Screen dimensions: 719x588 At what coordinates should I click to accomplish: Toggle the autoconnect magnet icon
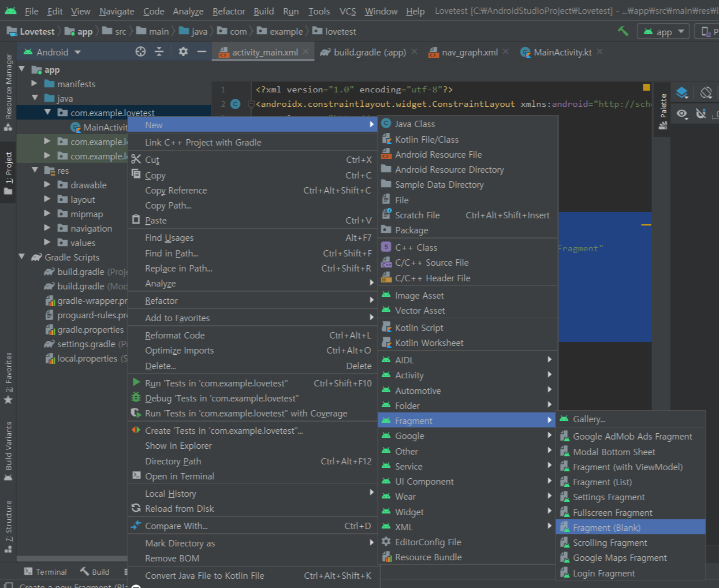[x=701, y=114]
